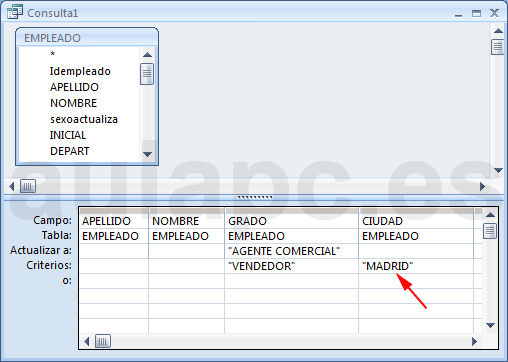508x362 pixels.
Task: Click Tabla cell under NOMBRE column
Action: click(x=187, y=236)
